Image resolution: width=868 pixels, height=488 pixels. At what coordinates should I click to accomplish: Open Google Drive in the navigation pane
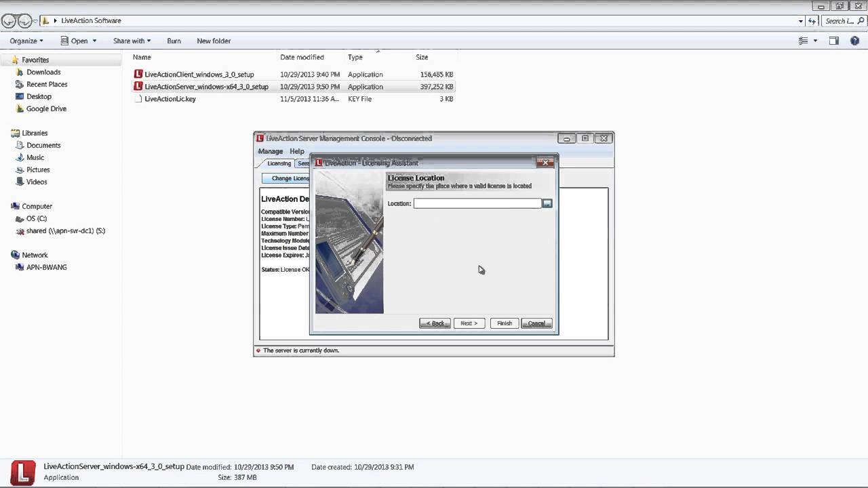tap(46, 108)
